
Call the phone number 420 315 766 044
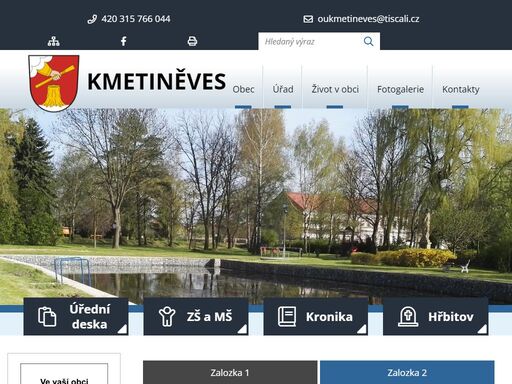[x=136, y=19]
